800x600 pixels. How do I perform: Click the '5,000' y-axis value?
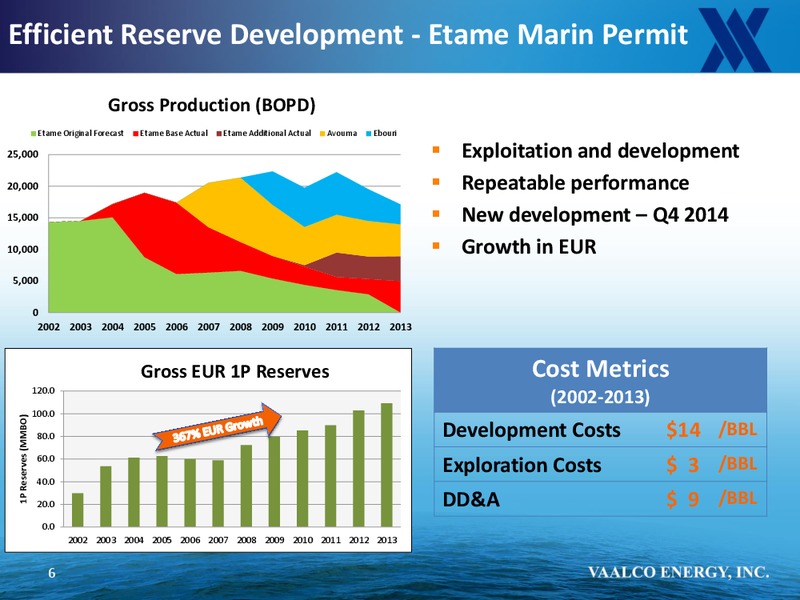tap(26, 281)
